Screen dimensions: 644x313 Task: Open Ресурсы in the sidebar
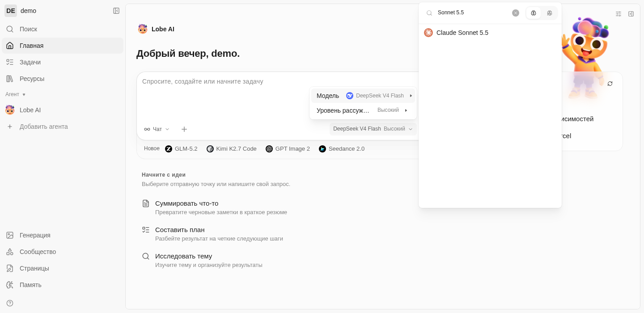tap(63, 79)
